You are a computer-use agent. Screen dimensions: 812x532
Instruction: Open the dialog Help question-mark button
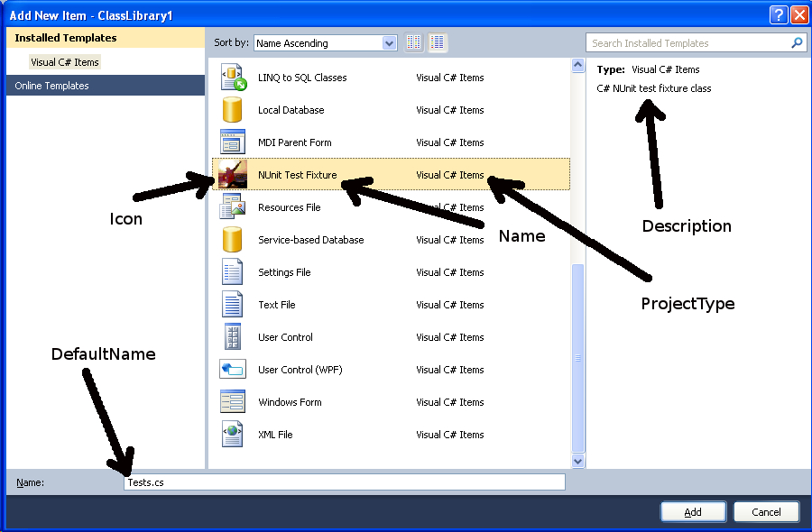[x=779, y=15]
